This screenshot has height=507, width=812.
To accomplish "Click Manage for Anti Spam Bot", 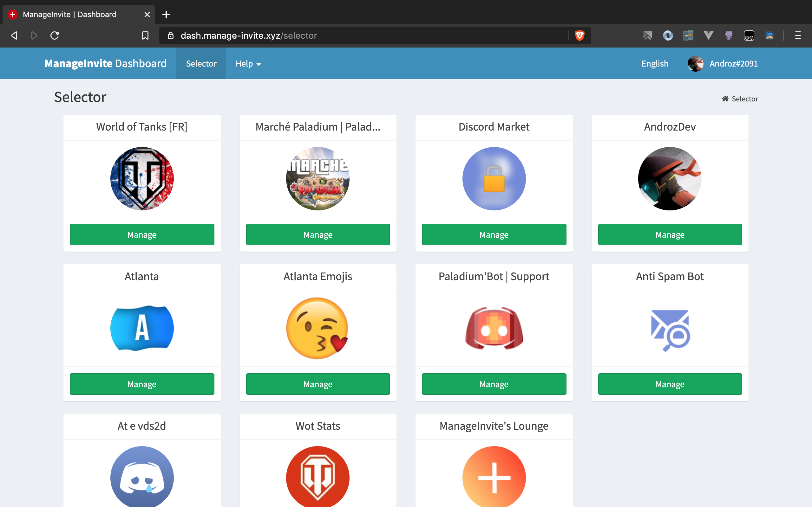I will [670, 384].
